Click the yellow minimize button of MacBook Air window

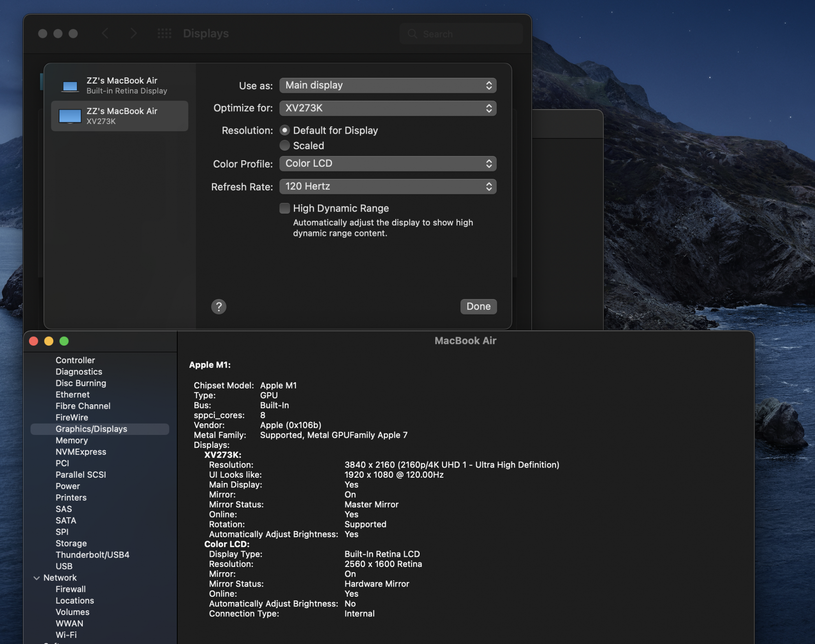[x=49, y=341]
